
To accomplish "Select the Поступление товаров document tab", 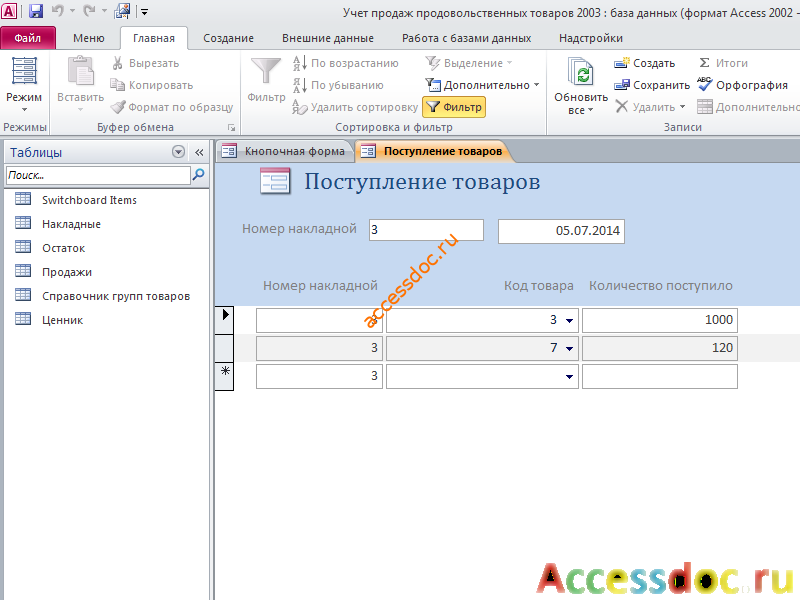I will tap(433, 151).
